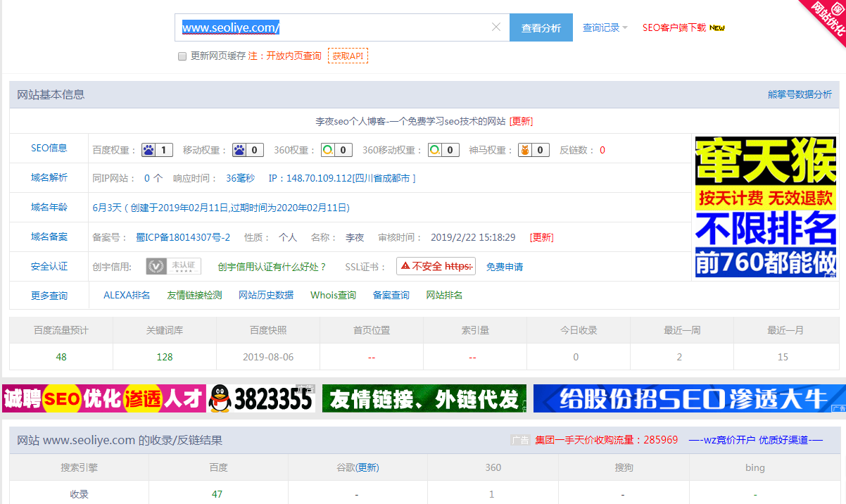Click the Baidu snapshot date 2019-08-06
This screenshot has height=504, width=846.
268,357
